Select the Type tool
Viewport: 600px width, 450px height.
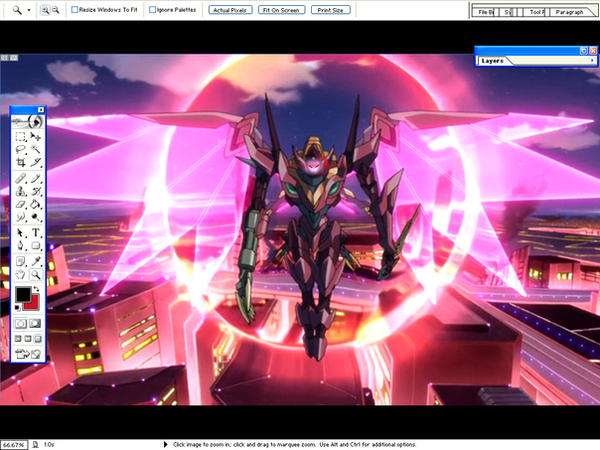pos(36,233)
